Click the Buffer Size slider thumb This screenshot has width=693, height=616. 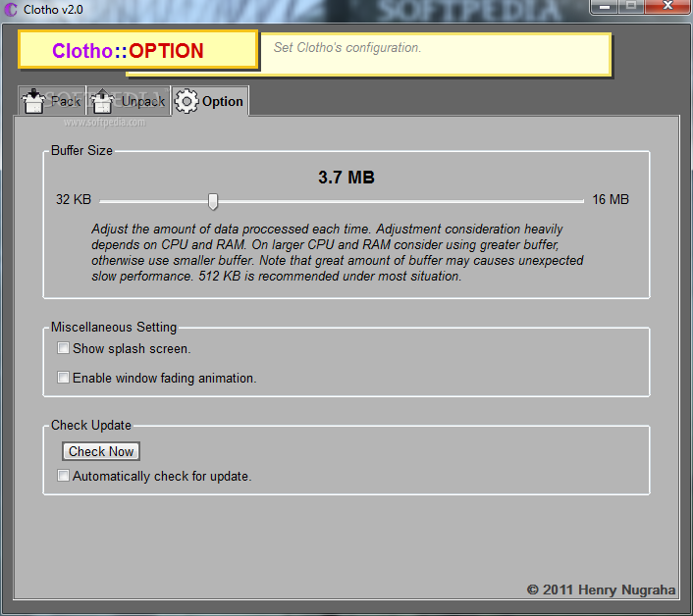tap(213, 201)
